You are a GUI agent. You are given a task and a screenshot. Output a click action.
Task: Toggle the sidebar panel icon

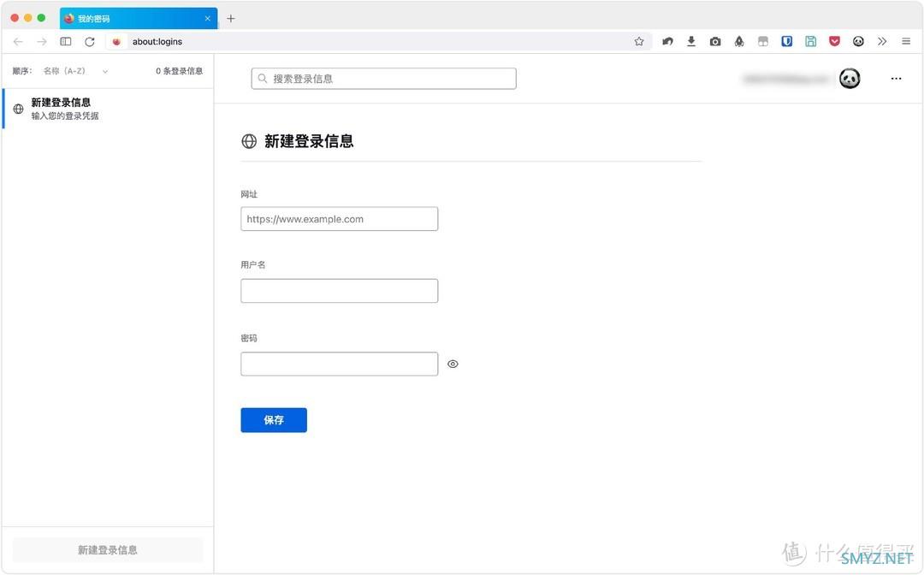click(x=66, y=41)
